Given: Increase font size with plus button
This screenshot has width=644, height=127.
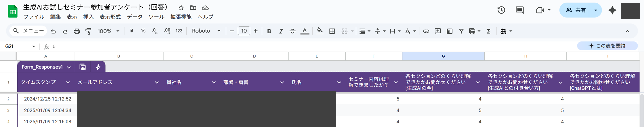Looking at the screenshot, I should pos(256,31).
